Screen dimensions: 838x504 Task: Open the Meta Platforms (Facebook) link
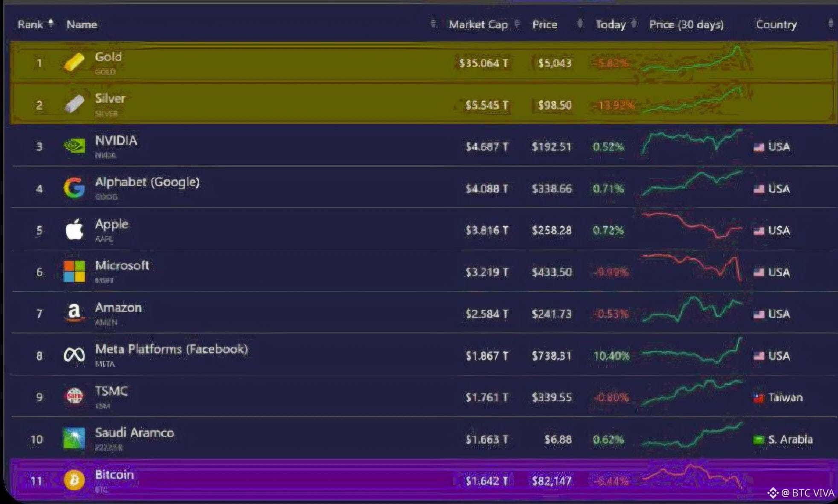[x=171, y=349]
